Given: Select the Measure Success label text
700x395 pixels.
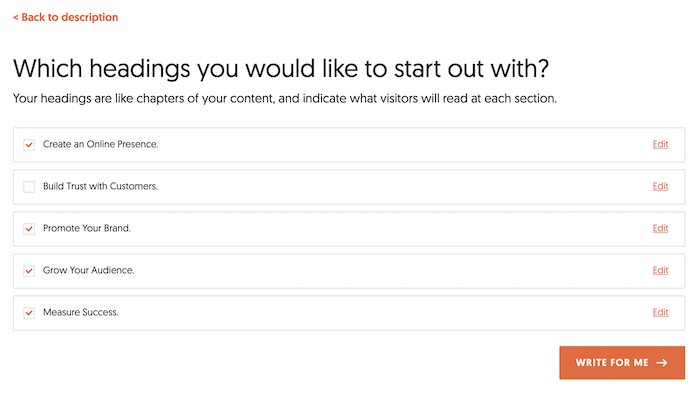Looking at the screenshot, I should (x=80, y=312).
